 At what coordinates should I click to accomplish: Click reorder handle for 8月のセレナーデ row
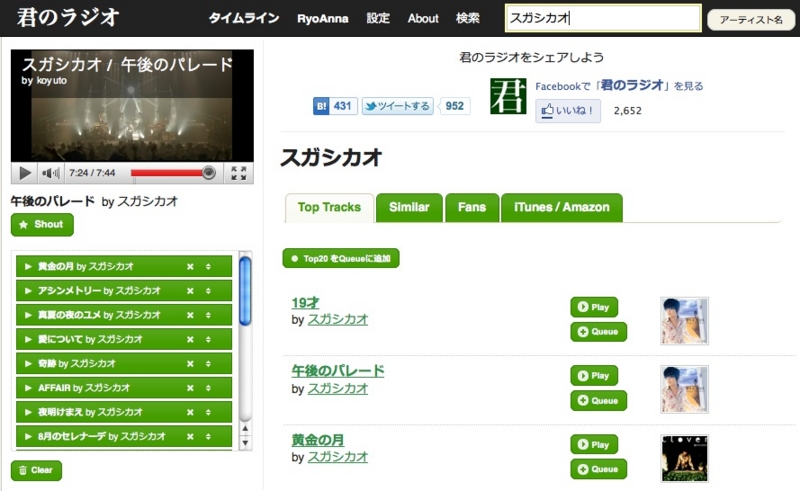coord(208,437)
